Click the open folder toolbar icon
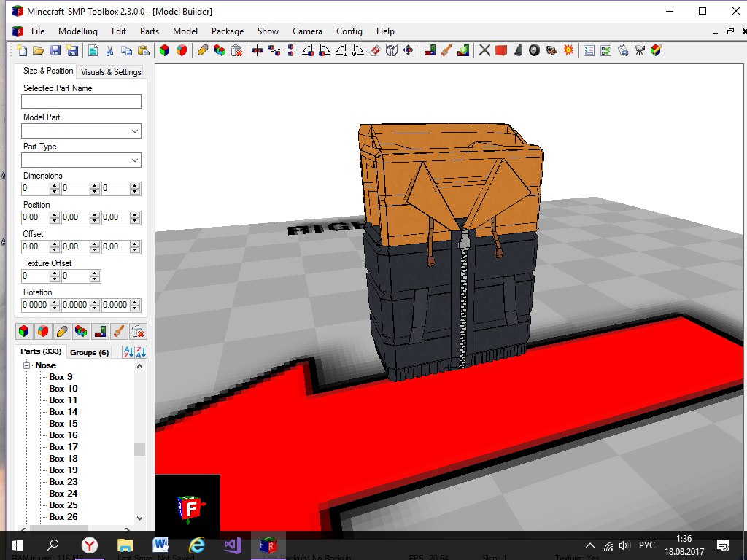The width and height of the screenshot is (747, 560). coord(39,50)
